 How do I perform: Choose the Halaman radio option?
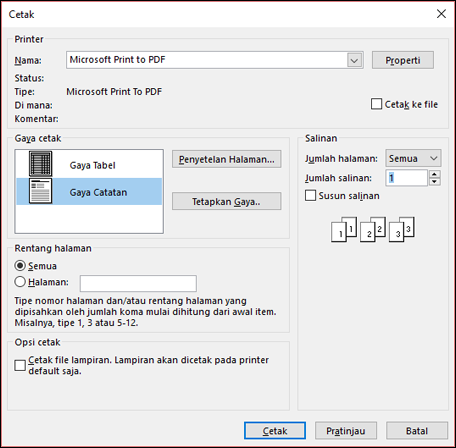tap(20, 282)
